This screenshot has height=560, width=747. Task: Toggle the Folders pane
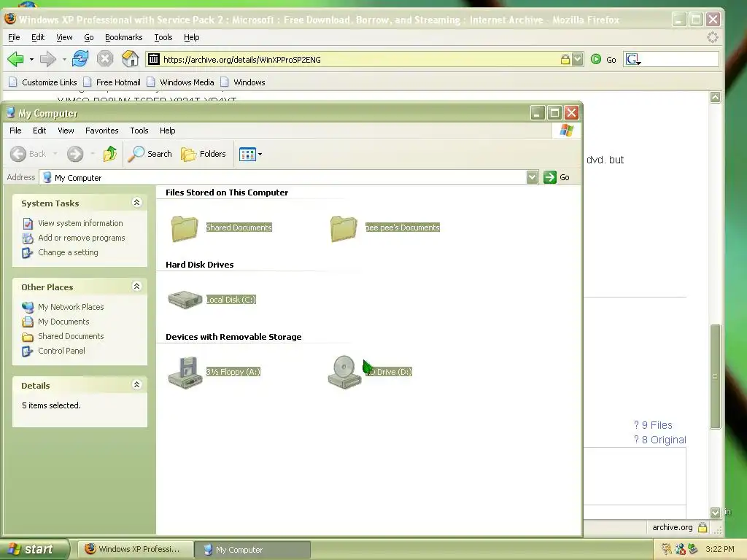click(203, 154)
